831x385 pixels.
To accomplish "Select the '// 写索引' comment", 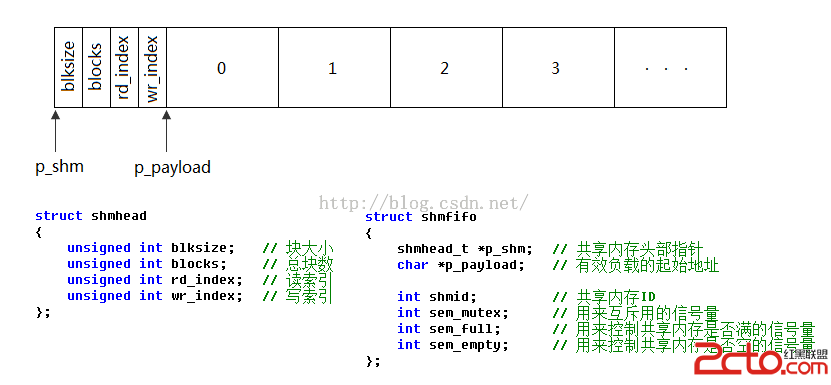I will click(x=298, y=295).
